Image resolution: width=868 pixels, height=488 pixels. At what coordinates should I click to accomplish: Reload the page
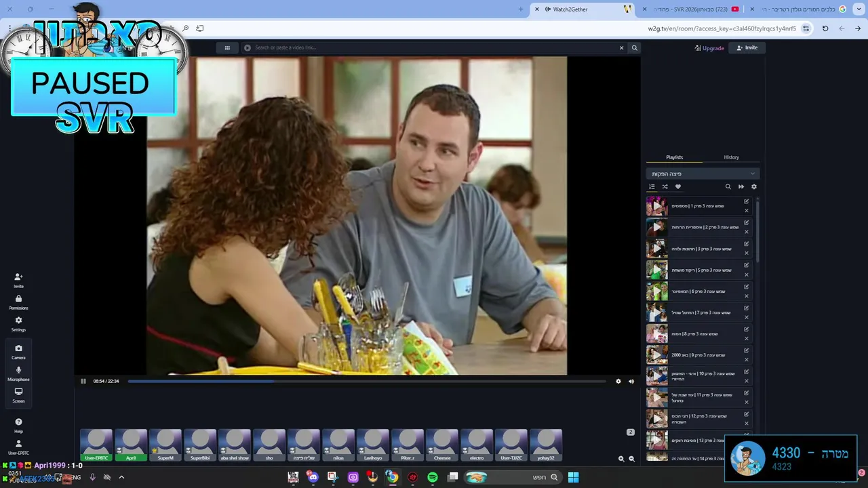pos(825,28)
